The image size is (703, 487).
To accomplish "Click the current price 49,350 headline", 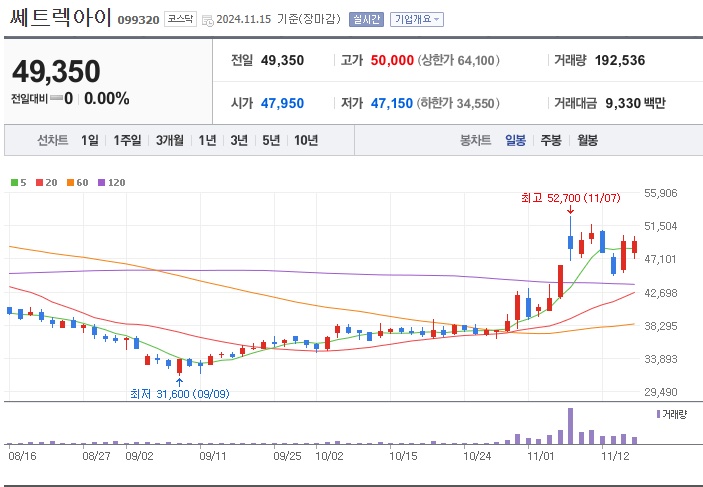I will pyautogui.click(x=56, y=71).
